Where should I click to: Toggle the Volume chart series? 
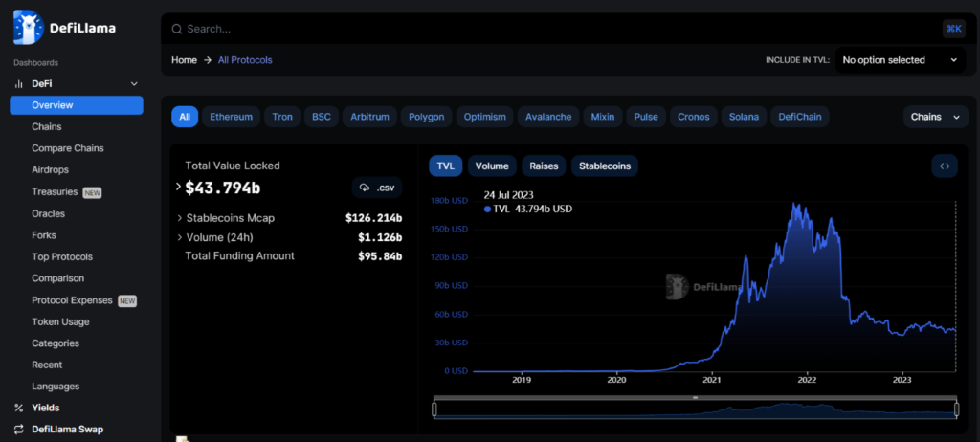tap(492, 166)
